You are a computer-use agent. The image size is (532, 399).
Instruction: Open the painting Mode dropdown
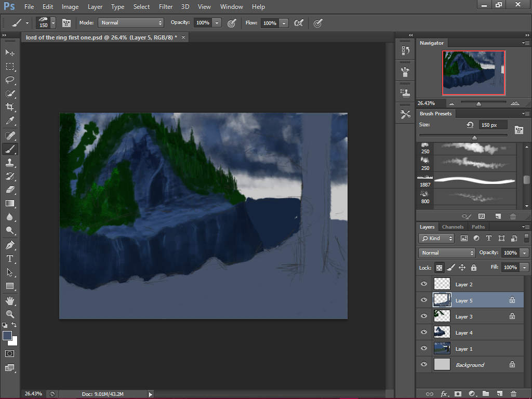pyautogui.click(x=130, y=23)
